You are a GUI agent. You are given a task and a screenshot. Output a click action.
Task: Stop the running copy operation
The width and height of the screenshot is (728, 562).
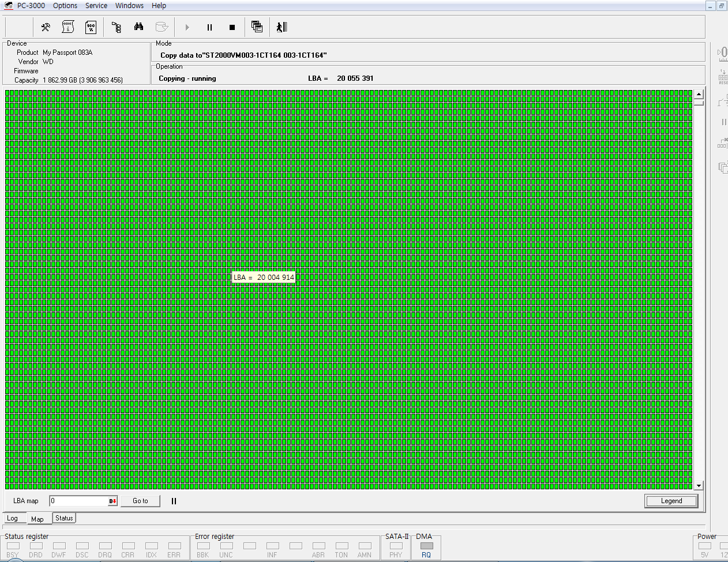232,27
